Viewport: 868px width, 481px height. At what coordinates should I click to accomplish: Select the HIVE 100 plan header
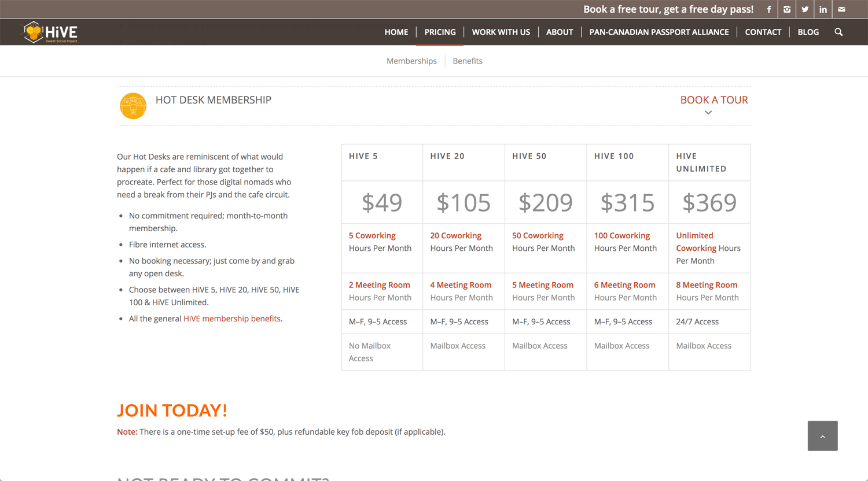tap(628, 162)
